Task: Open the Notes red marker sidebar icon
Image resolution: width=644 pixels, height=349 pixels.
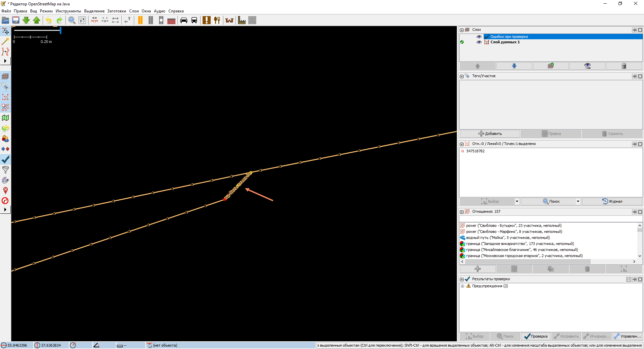Action: 5,191
